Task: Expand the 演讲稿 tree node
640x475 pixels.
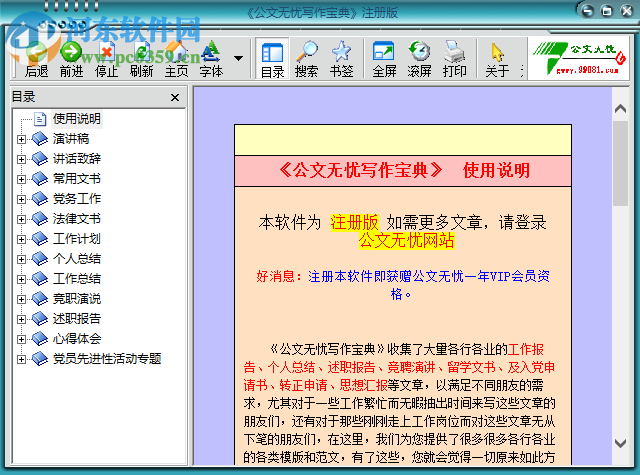Action: (21, 139)
